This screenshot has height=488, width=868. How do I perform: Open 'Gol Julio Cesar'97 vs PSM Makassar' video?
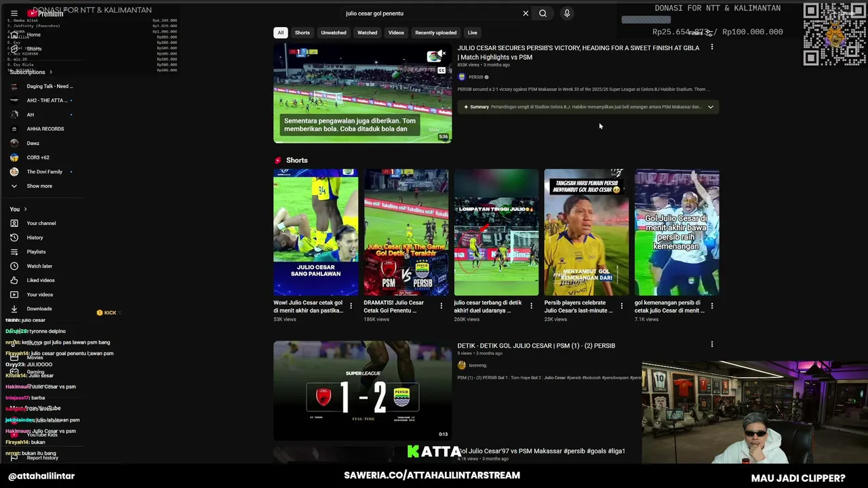pos(542,451)
